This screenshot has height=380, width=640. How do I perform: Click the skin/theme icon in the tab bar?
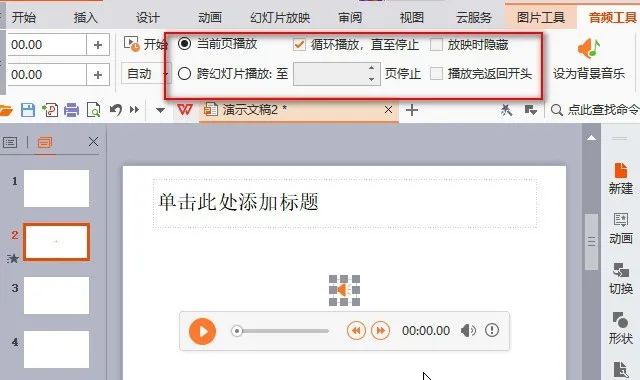coord(507,109)
